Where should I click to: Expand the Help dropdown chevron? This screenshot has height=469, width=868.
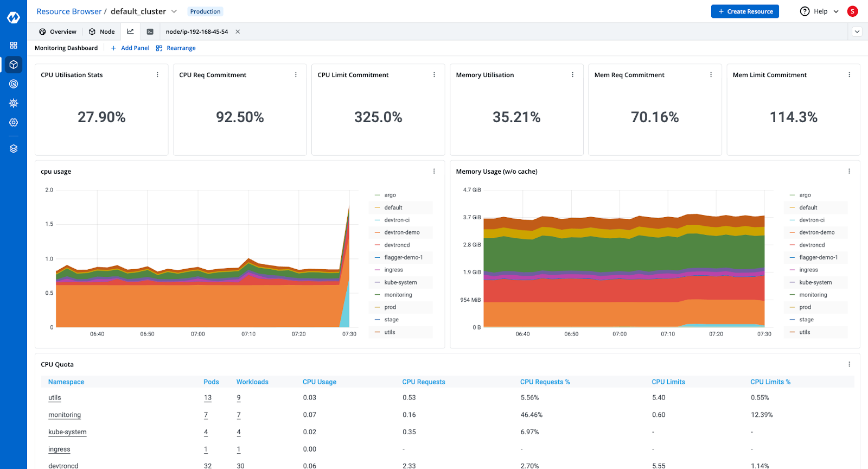click(x=836, y=11)
